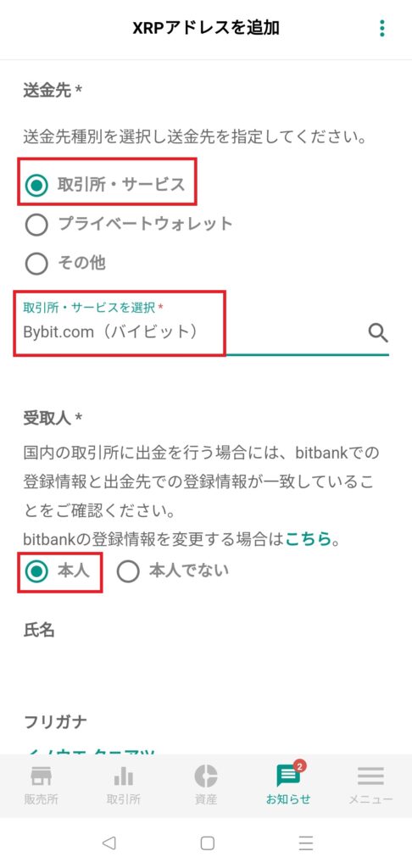Select その他 radio option
Image resolution: width=412 pixels, height=868 pixels.
pyautogui.click(x=65, y=263)
